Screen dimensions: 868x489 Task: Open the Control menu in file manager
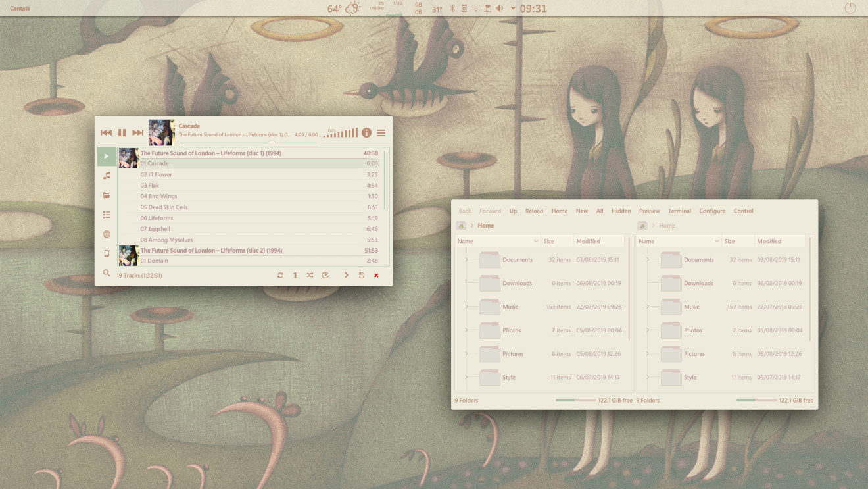[744, 211]
